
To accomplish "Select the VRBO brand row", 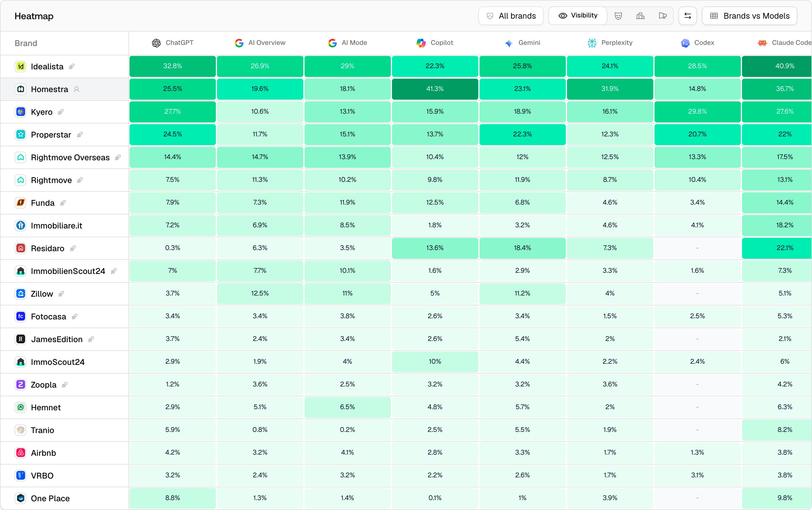I will click(x=64, y=476).
